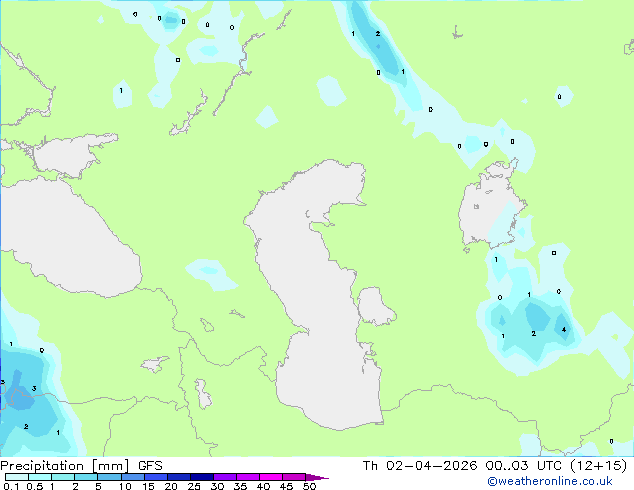Click the '4' precipitation value on the map
Image resolution: width=634 pixels, height=490 pixels.
[564, 330]
